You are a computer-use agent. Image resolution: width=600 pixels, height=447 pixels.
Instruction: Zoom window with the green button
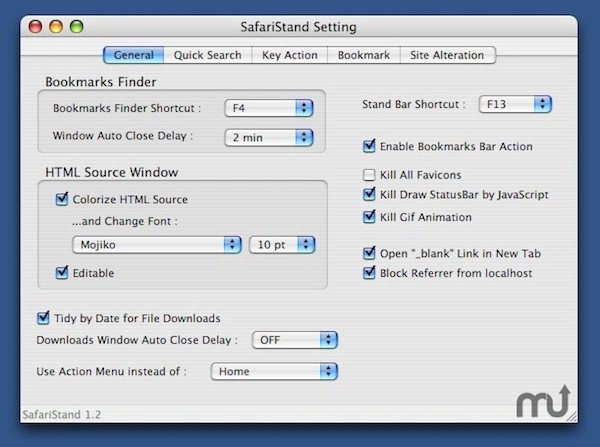[77, 27]
